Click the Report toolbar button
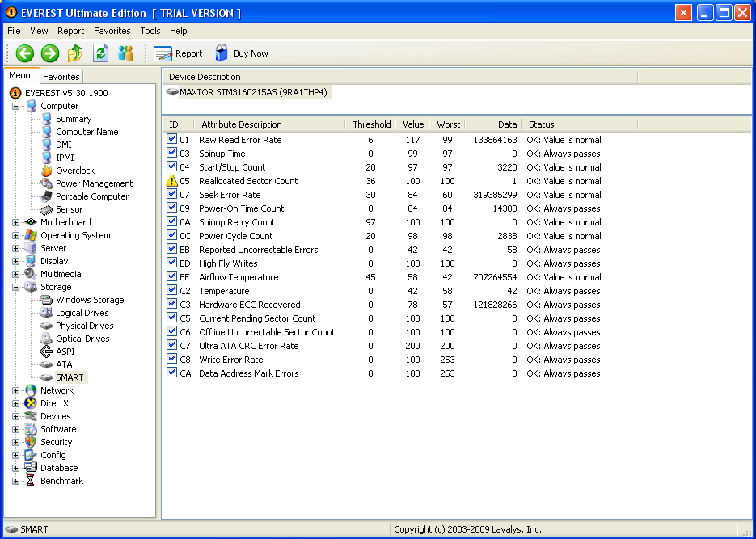The image size is (756, 539). 179,53
